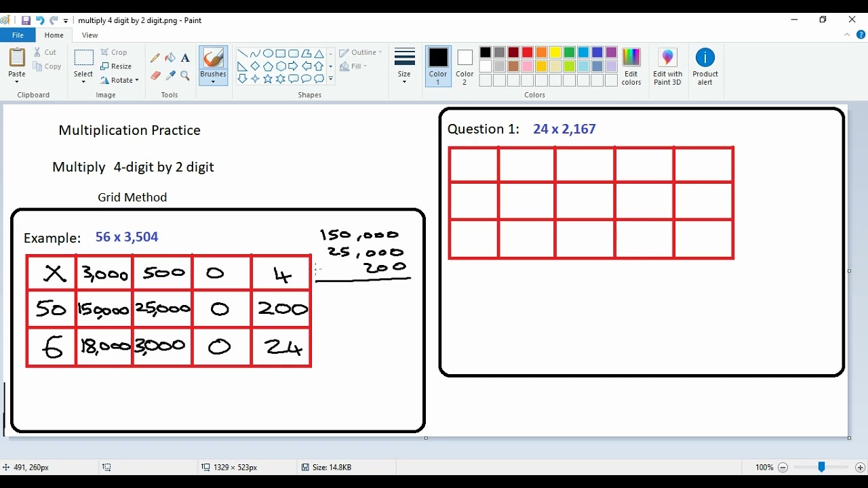The width and height of the screenshot is (868, 488).
Task: Open Edit colors dialog
Action: [631, 66]
